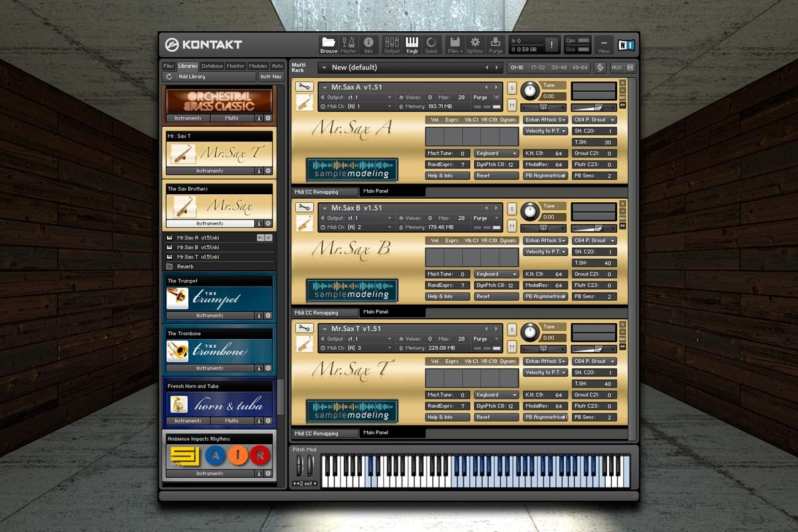Image resolution: width=798 pixels, height=532 pixels.
Task: Switch to the Files browser tab
Action: (x=169, y=66)
